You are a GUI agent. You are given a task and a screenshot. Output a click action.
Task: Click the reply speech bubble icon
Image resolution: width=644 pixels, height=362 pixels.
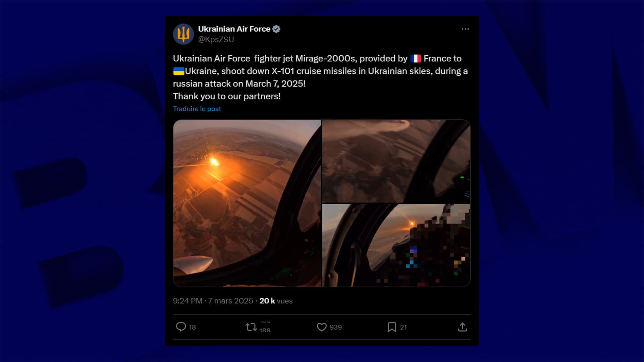tap(181, 327)
